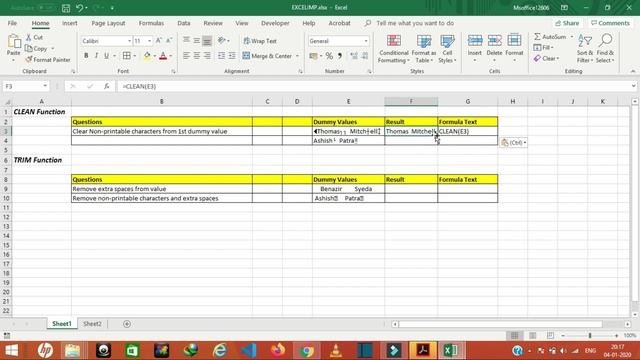Viewport: 640px width, 360px height.
Task: Click the Paste clipboard icon
Action: coord(13,42)
